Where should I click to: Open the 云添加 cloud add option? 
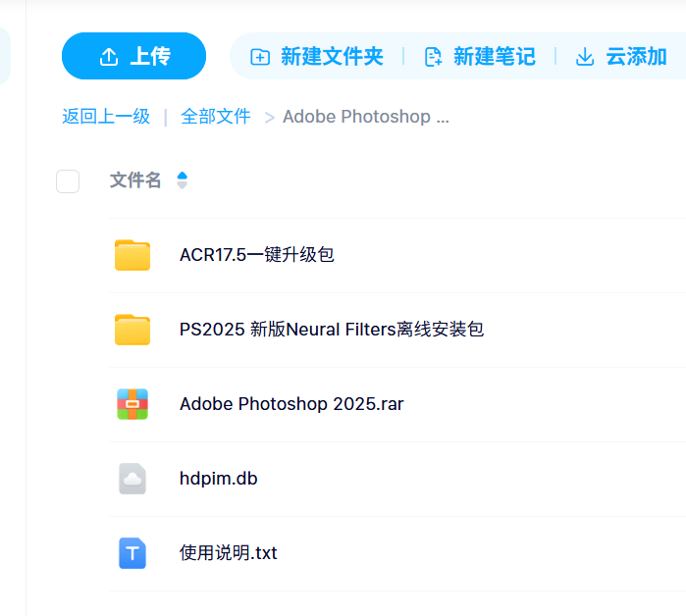621,56
